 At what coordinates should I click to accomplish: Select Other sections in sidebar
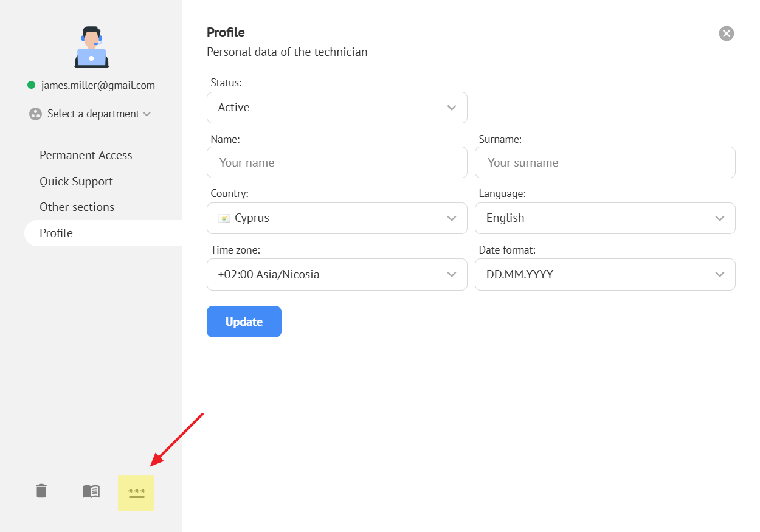point(77,207)
